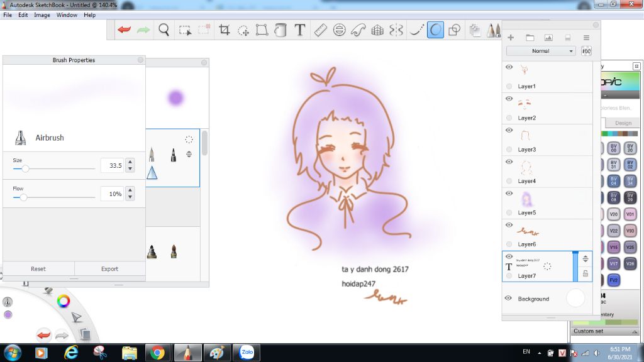The width and height of the screenshot is (644, 362).
Task: Enable the Ellipse guide tool
Action: pos(339,30)
